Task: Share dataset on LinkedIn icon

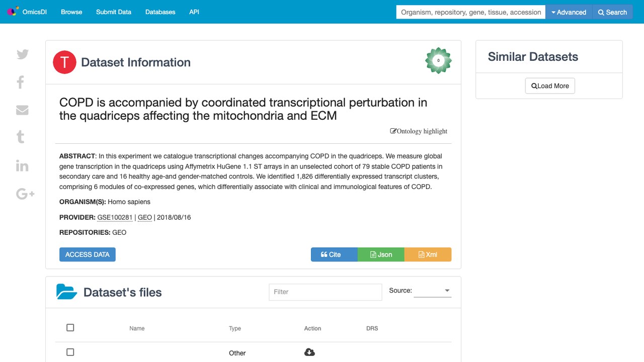Action: [22, 165]
